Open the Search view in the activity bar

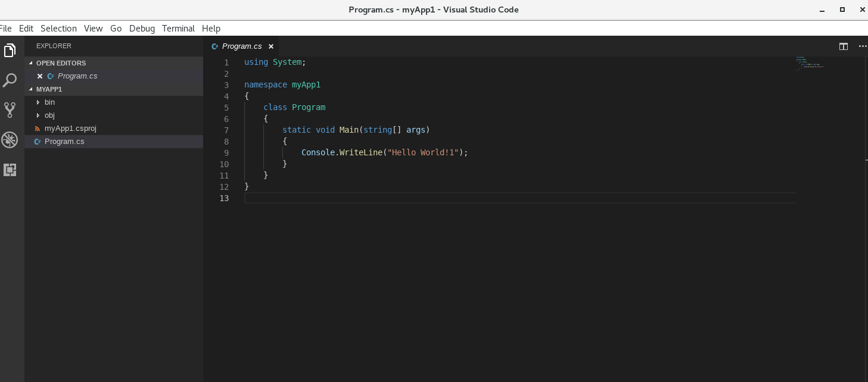(10, 80)
